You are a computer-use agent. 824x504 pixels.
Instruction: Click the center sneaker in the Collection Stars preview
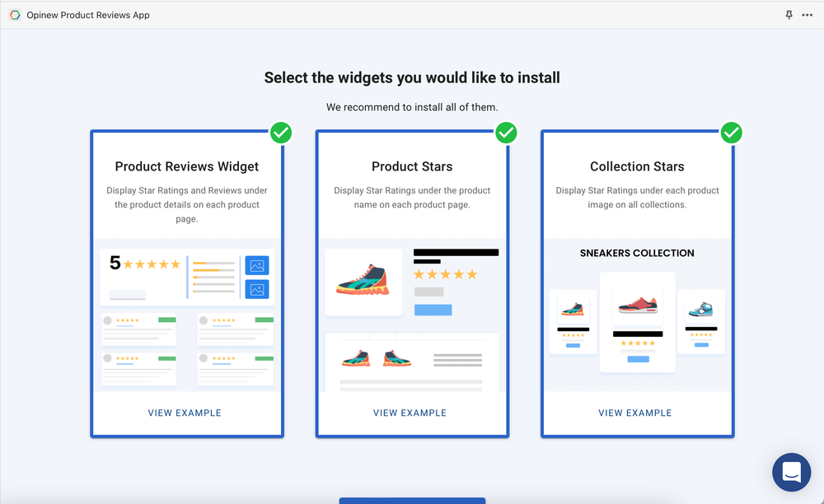[x=637, y=305]
